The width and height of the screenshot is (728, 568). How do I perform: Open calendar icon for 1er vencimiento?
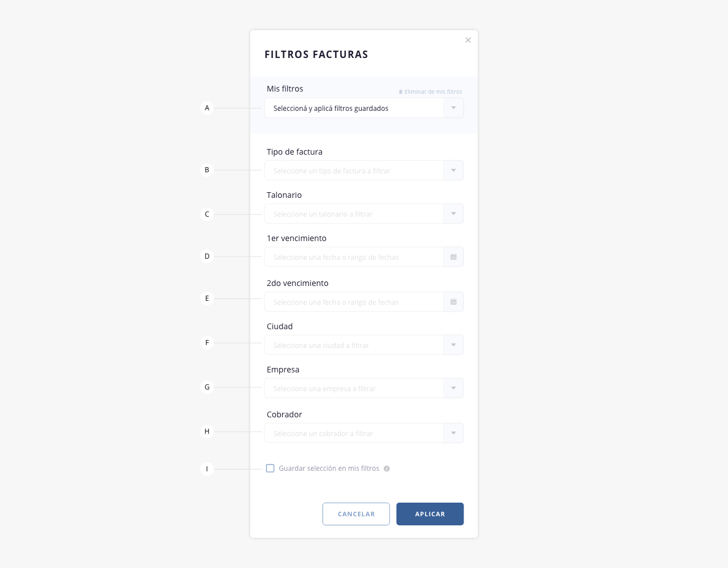(x=453, y=257)
